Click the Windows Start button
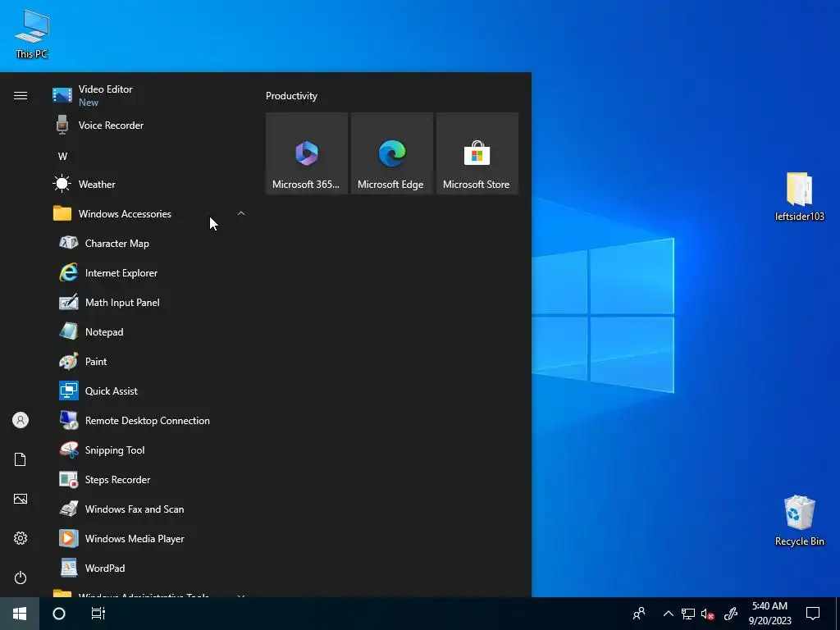This screenshot has width=840, height=630. pos(20,614)
